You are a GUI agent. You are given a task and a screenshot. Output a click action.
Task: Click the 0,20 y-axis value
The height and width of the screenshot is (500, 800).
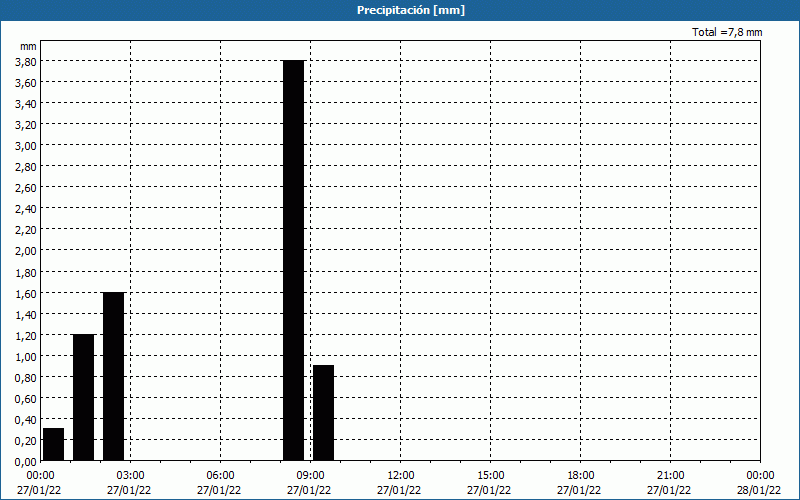[26, 441]
